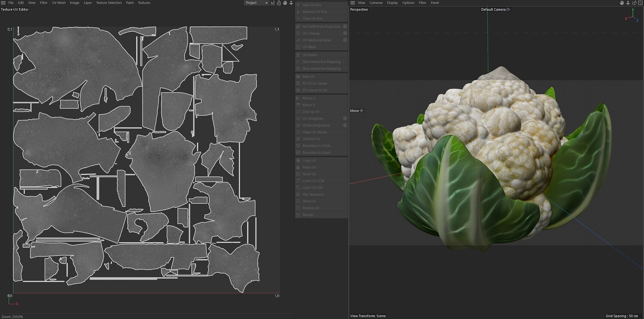
Task: Open the Options menu
Action: coord(408,3)
